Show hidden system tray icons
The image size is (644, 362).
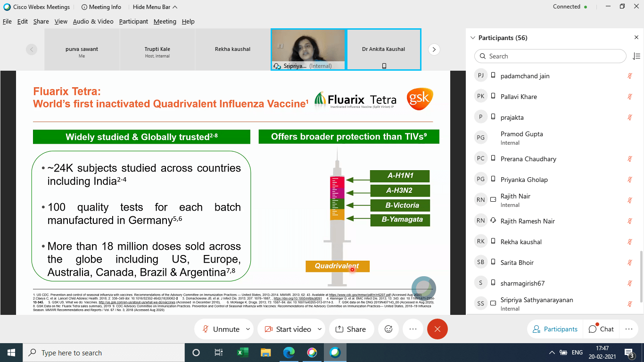(x=552, y=353)
